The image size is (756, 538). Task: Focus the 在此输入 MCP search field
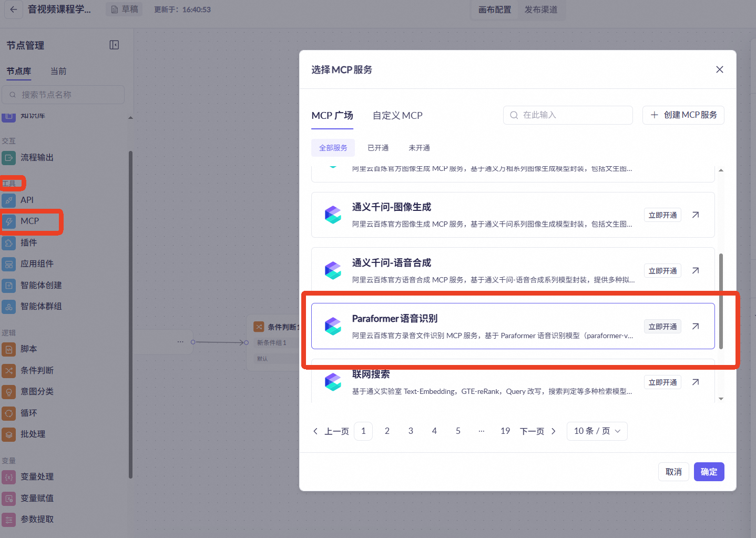[x=568, y=115]
